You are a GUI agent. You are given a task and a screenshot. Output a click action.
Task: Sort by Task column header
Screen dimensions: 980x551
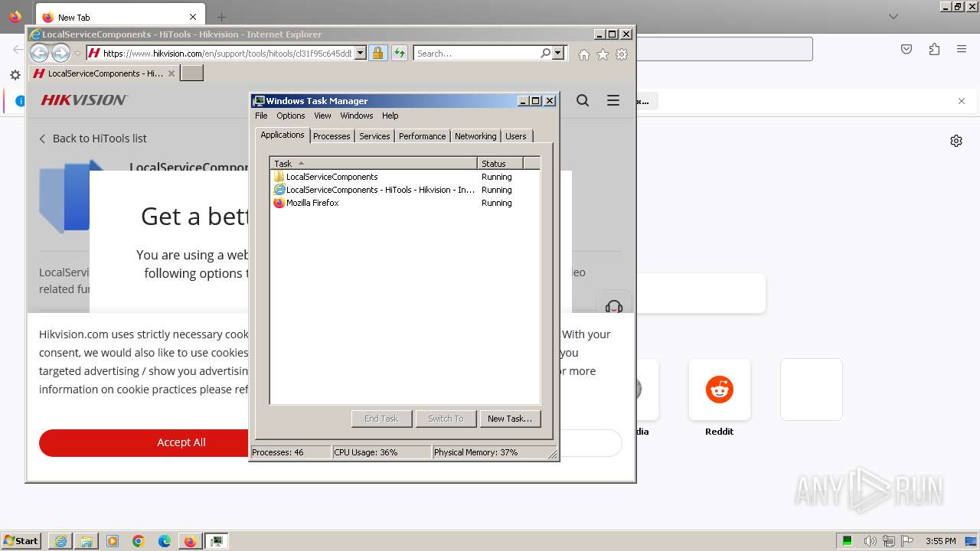click(x=374, y=163)
